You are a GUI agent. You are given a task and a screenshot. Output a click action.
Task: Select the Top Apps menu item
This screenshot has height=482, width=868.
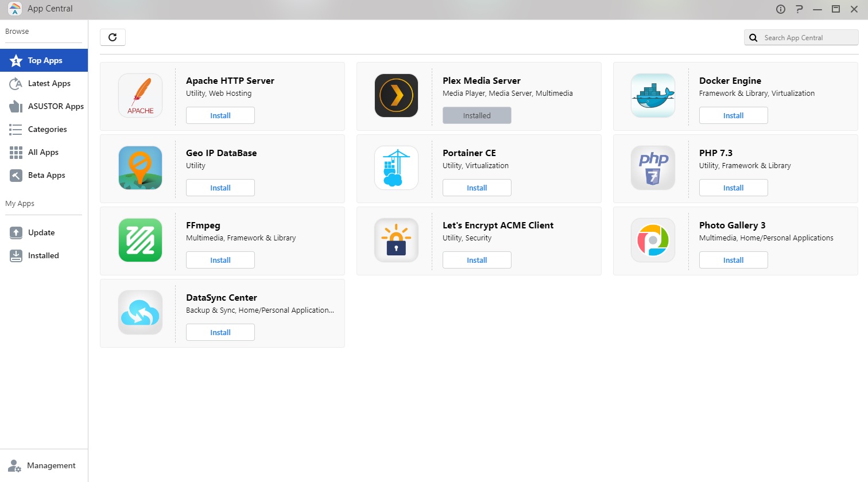point(44,60)
